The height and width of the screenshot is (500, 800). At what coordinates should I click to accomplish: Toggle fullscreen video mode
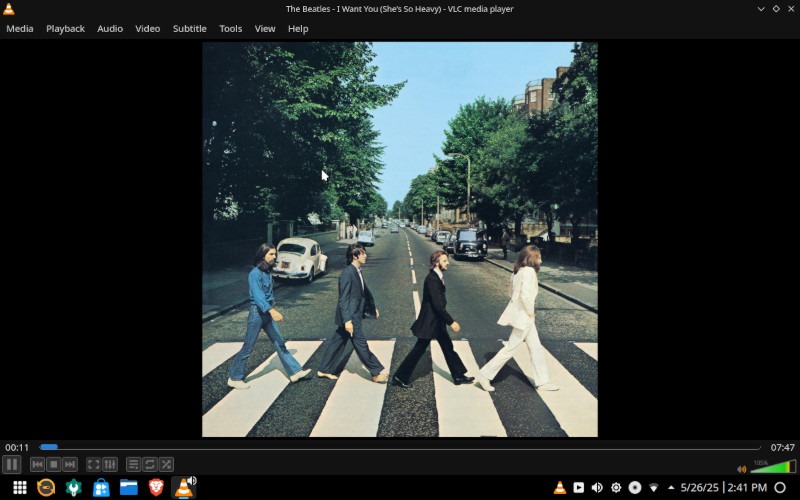pyautogui.click(x=93, y=464)
